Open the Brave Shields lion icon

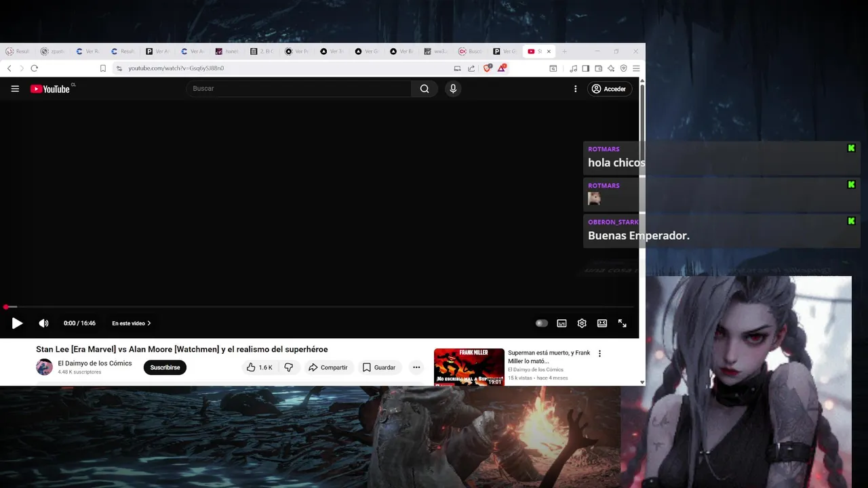tap(487, 68)
